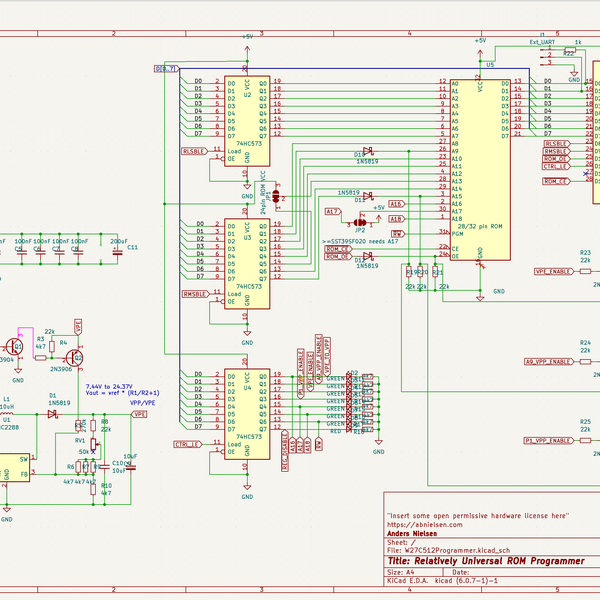Image resolution: width=600 pixels, height=600 pixels.
Task: Open the https://abnielsen.com link text
Action: pos(424,525)
